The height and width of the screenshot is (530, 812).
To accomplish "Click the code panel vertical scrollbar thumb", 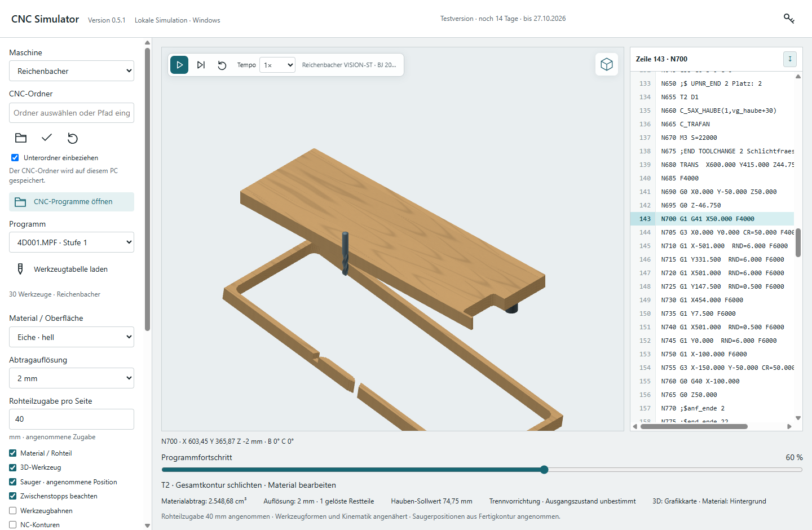I will (798, 242).
